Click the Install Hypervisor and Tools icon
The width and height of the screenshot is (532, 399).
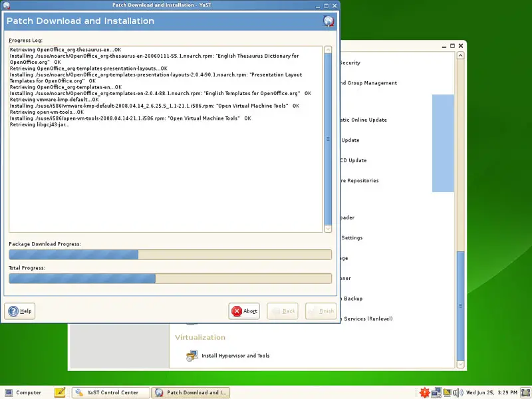[x=192, y=356]
